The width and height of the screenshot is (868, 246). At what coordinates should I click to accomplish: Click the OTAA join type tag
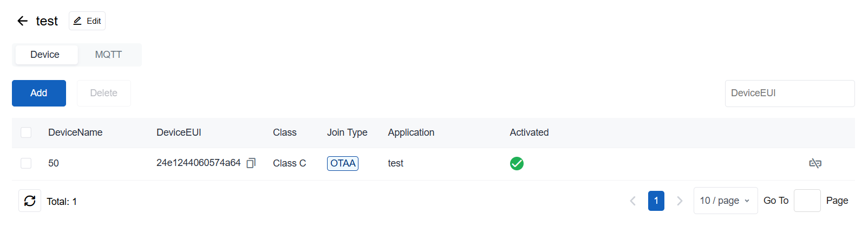(343, 163)
